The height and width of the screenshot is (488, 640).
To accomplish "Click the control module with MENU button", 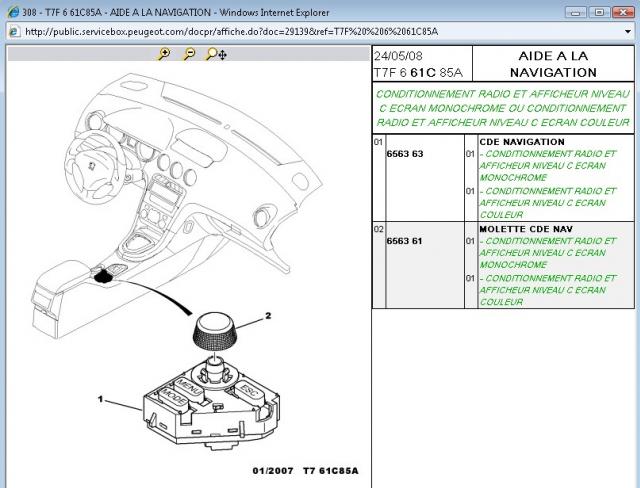I will click(211, 402).
